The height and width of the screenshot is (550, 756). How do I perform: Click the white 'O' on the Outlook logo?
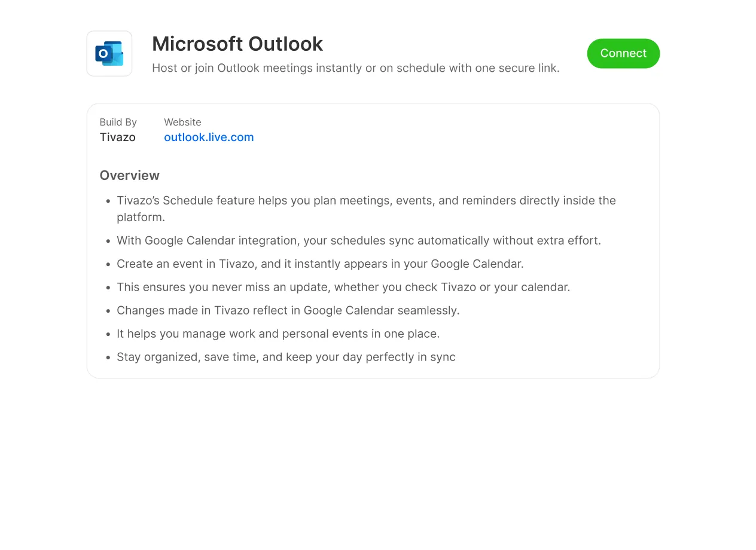coord(102,54)
